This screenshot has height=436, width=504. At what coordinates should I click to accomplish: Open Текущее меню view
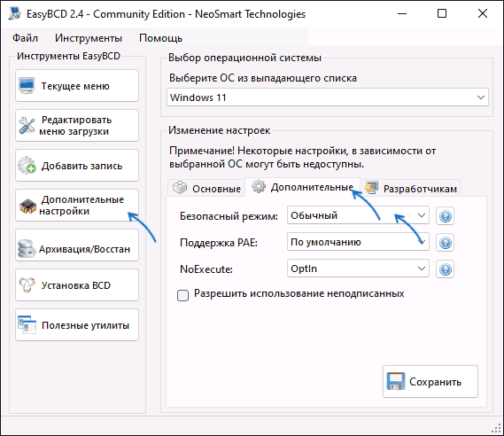click(77, 86)
